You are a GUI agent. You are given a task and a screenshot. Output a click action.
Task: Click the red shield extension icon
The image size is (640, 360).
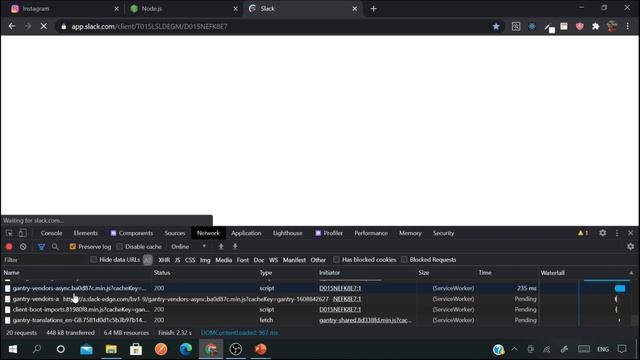(580, 27)
